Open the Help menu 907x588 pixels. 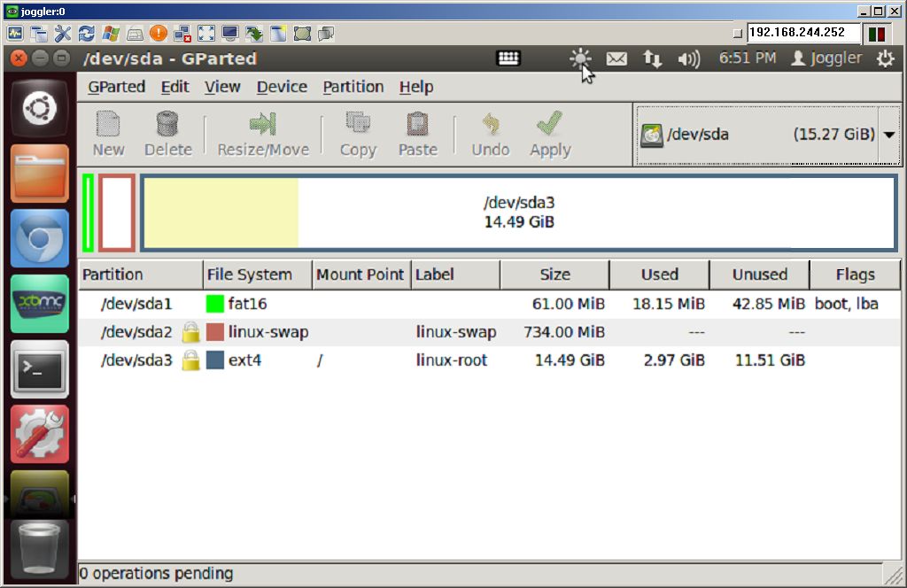(x=416, y=87)
